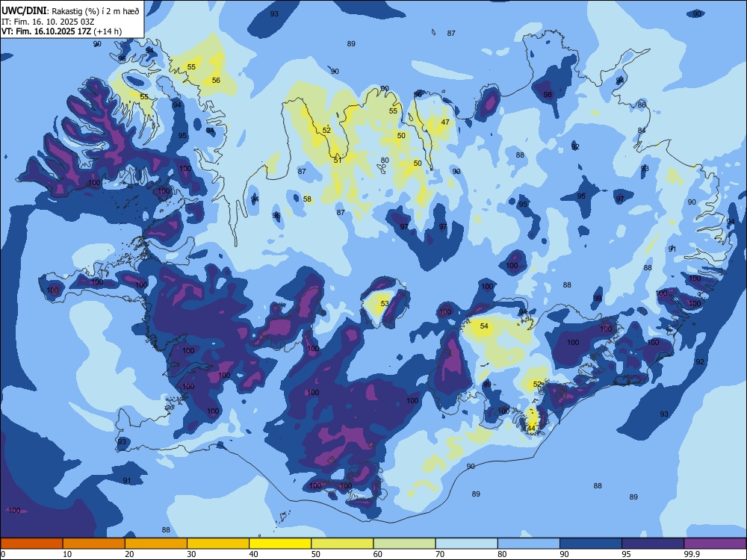Viewport: 747px width, 560px height.
Task: Select the '44' humidity value in the yellow patch
Action: coord(531,428)
